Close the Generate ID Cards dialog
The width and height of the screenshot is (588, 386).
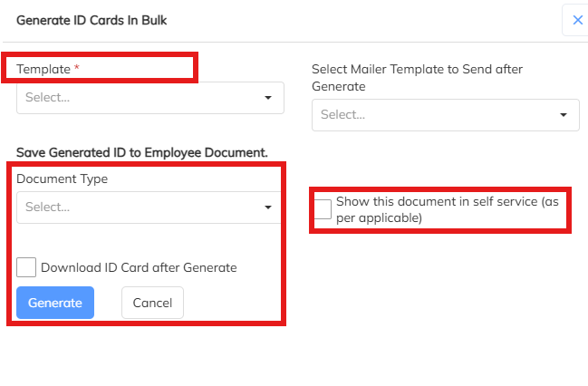click(577, 20)
